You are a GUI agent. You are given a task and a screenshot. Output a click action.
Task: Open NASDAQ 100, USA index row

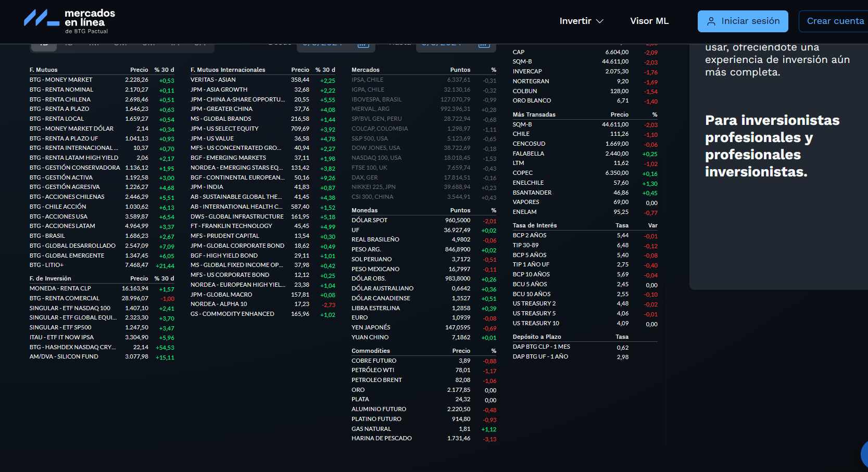pyautogui.click(x=424, y=158)
